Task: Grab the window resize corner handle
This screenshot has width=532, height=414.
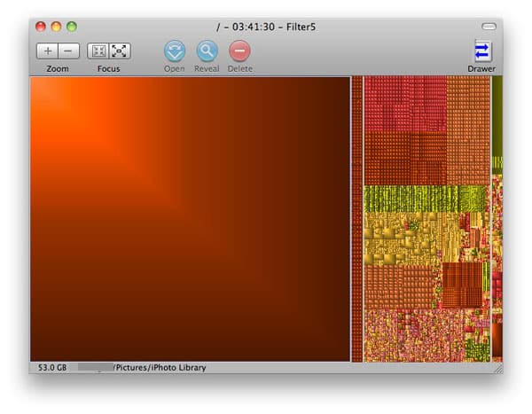Action: point(498,369)
